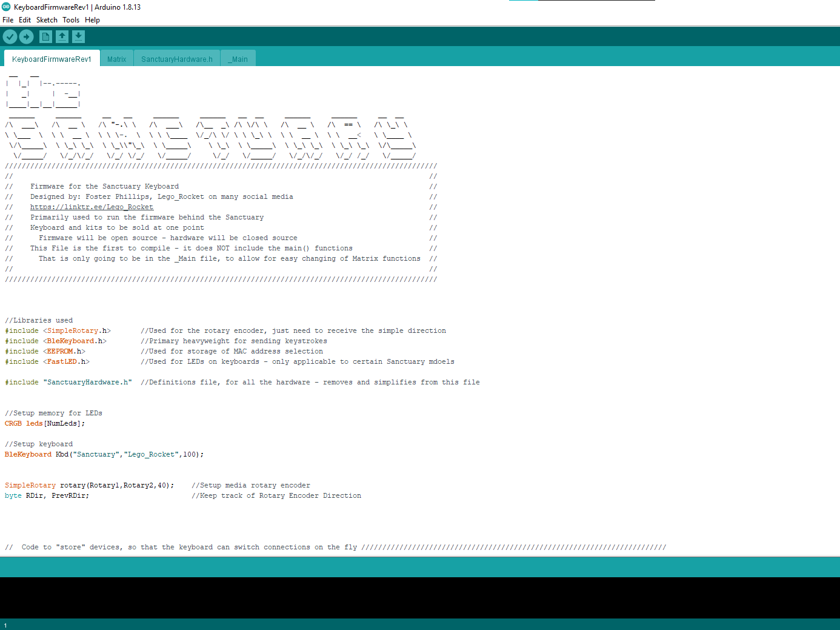Open the Help menu
Screen dimensions: 840x630
[x=92, y=19]
